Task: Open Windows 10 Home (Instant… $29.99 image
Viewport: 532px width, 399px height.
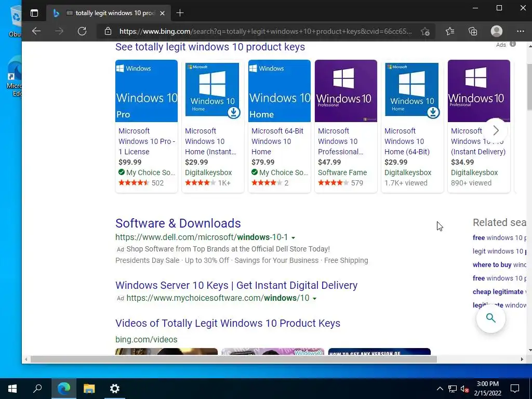Action: tap(212, 91)
